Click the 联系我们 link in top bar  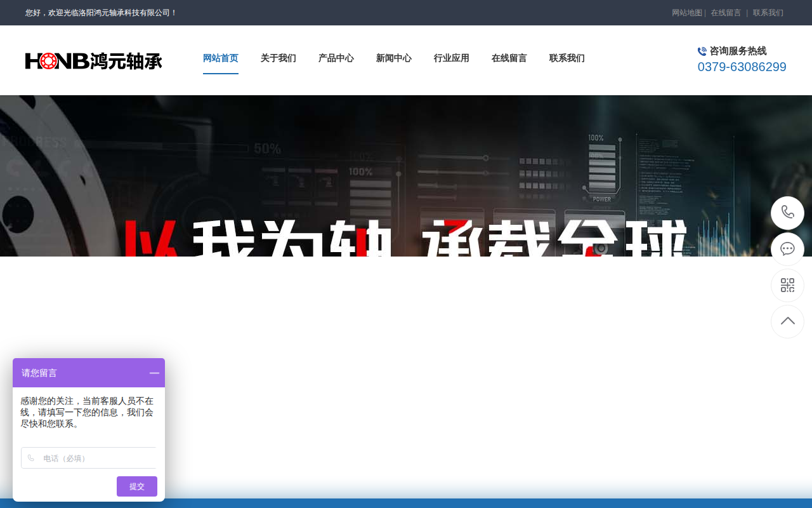point(768,13)
